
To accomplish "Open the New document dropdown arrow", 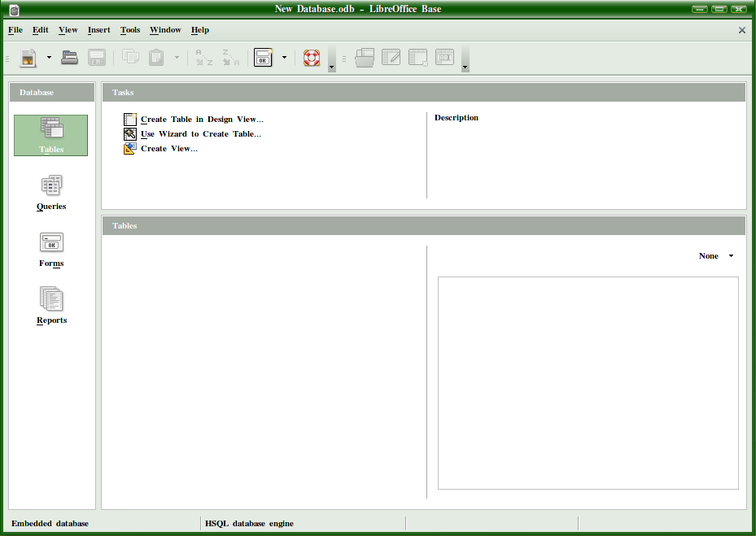I will 49,58.
